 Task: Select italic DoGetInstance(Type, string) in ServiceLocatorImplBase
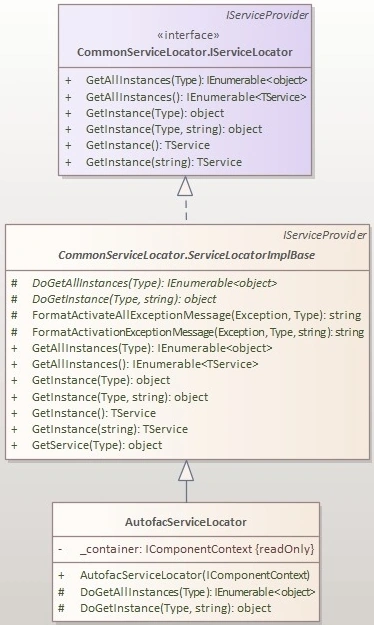coord(124,299)
